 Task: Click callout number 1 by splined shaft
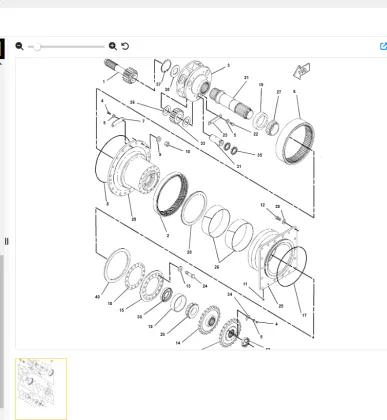104,81
